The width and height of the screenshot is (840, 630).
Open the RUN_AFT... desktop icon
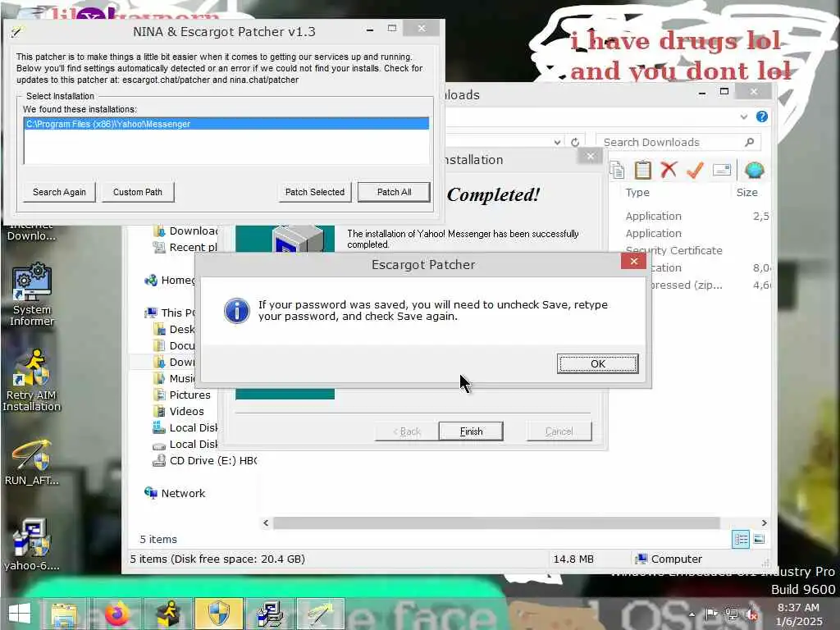pos(32,462)
